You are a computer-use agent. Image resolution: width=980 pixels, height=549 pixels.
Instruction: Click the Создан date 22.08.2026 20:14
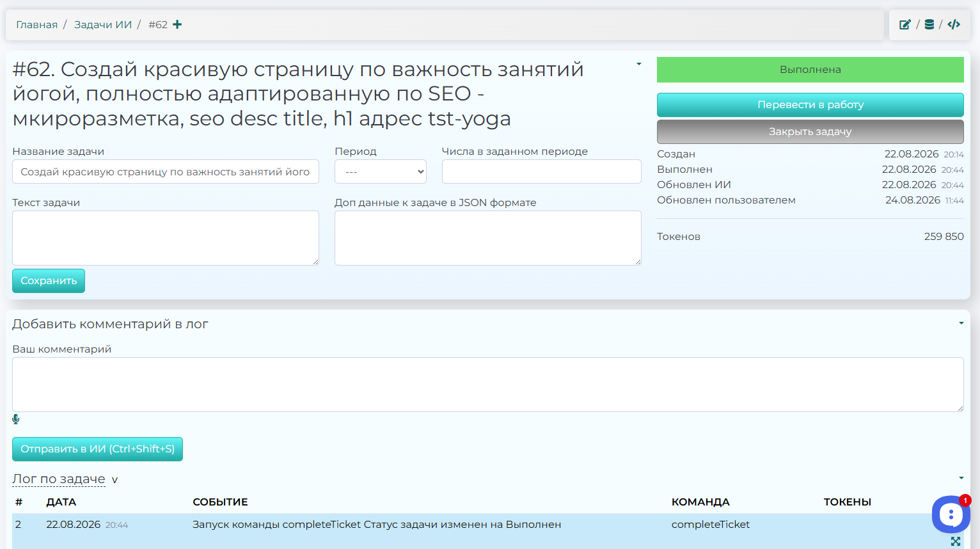tap(924, 154)
